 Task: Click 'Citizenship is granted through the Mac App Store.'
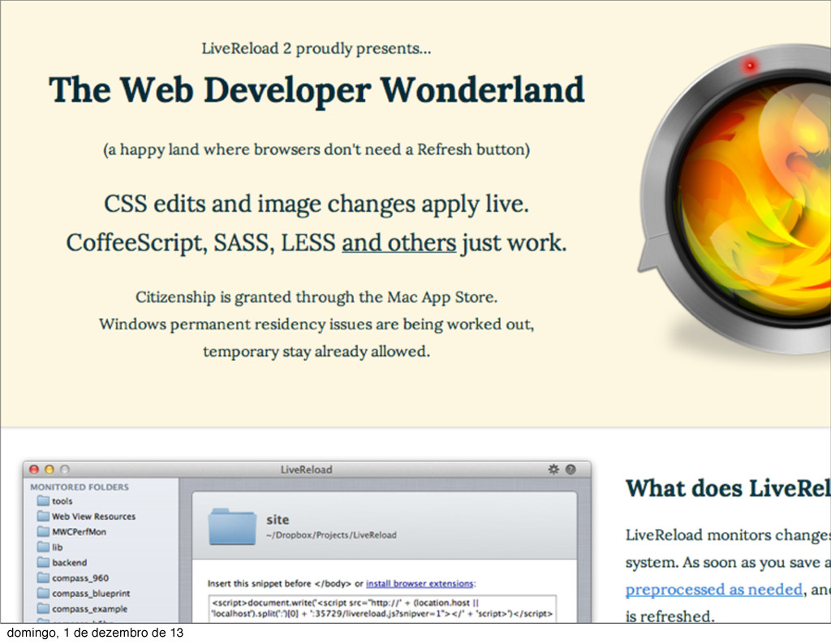coord(316,297)
